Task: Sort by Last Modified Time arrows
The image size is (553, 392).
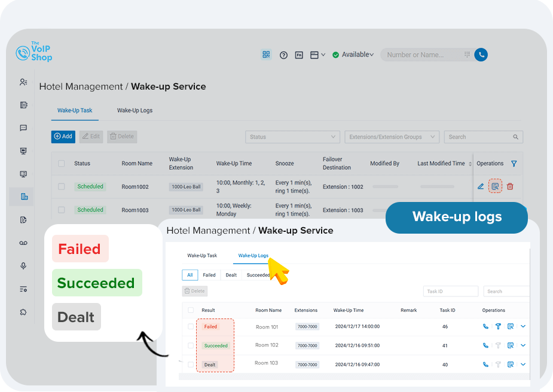Action: point(470,164)
